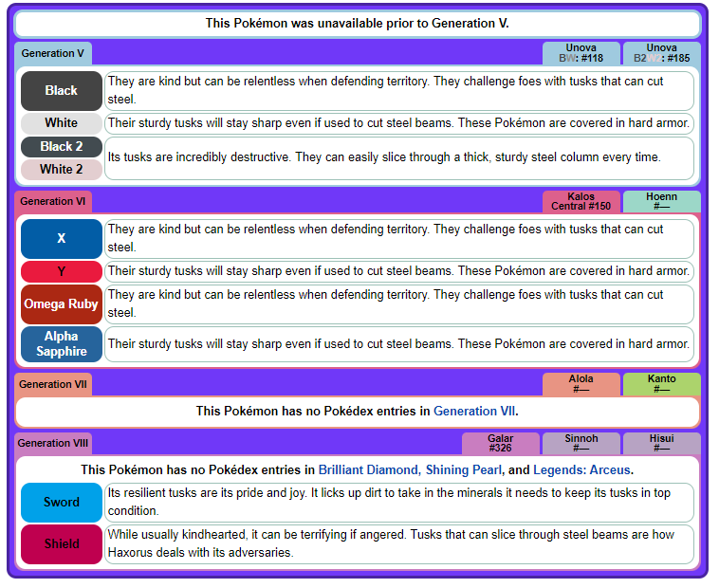The width and height of the screenshot is (719, 588).
Task: Click the Shield game label
Action: coord(62,544)
